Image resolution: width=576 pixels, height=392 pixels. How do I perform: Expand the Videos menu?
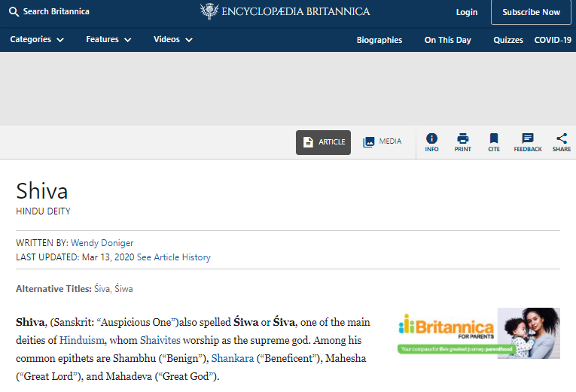click(173, 40)
